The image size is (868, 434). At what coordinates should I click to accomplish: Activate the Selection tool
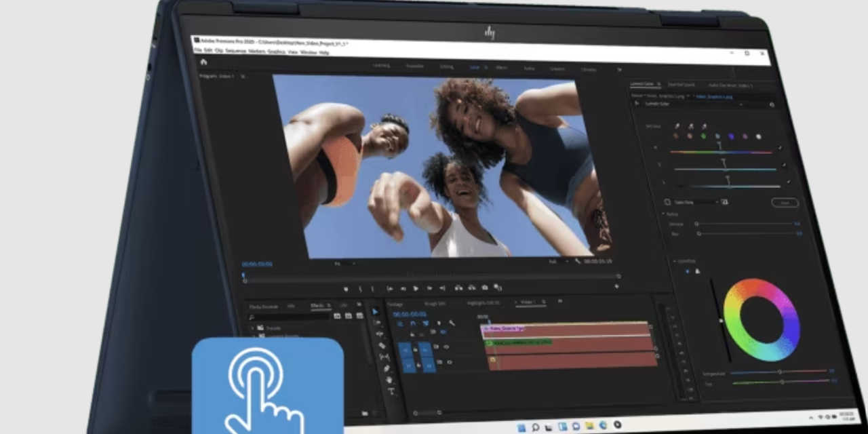pyautogui.click(x=375, y=312)
